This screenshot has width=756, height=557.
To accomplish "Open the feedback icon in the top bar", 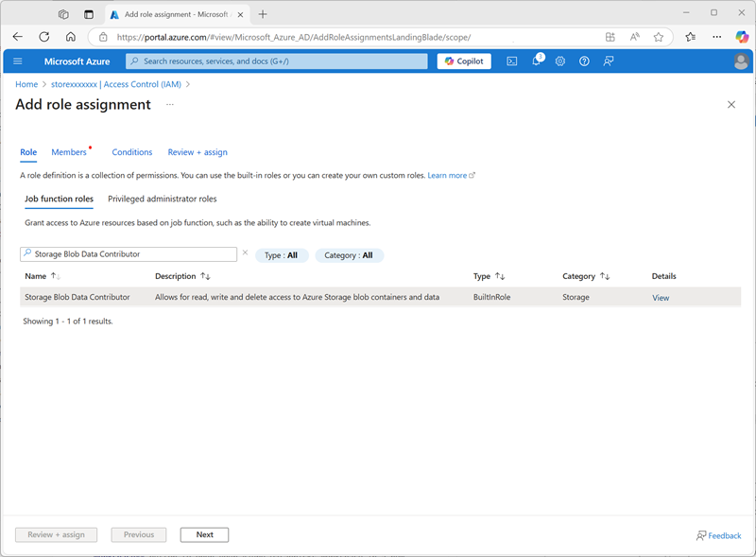I will pos(609,61).
